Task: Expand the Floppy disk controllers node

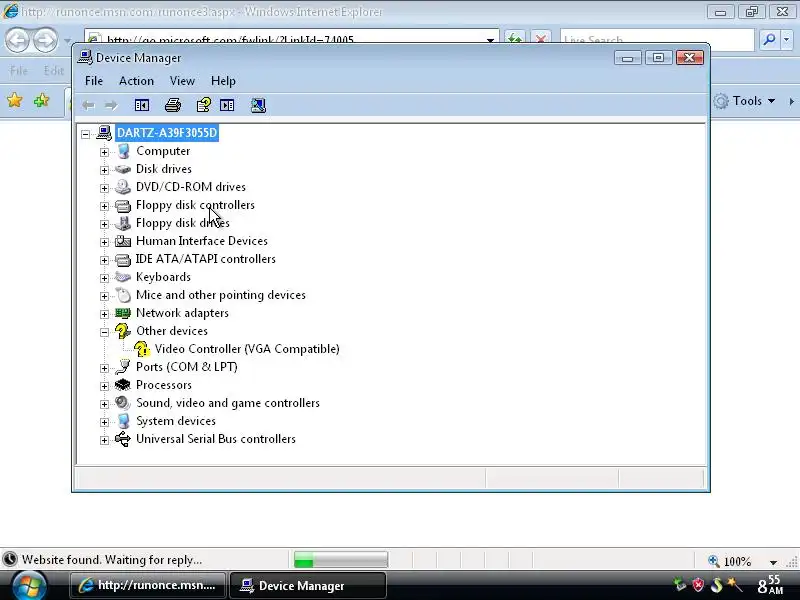Action: pyautogui.click(x=104, y=206)
